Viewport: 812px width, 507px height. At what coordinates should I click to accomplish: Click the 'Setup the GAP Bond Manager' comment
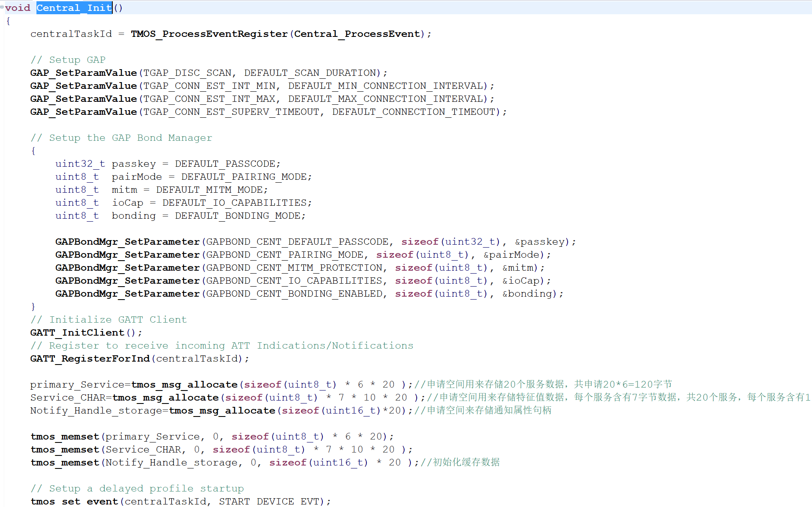(x=121, y=138)
